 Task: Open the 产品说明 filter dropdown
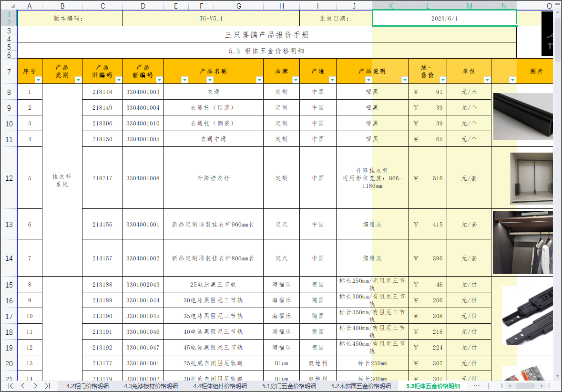click(405, 80)
